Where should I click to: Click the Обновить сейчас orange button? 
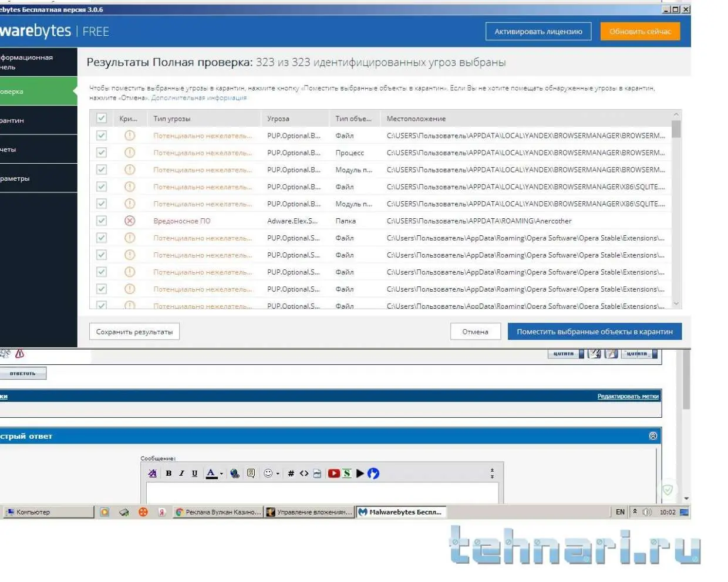[x=640, y=32]
